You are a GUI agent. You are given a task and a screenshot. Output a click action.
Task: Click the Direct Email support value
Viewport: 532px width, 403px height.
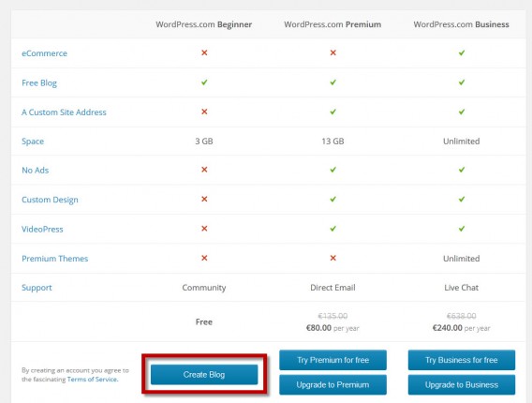pos(332,288)
